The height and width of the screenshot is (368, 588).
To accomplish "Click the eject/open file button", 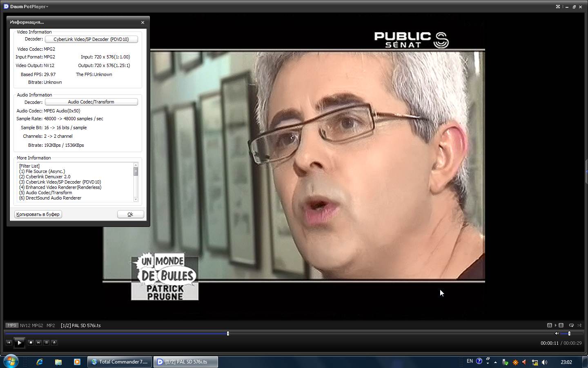I will pos(54,343).
